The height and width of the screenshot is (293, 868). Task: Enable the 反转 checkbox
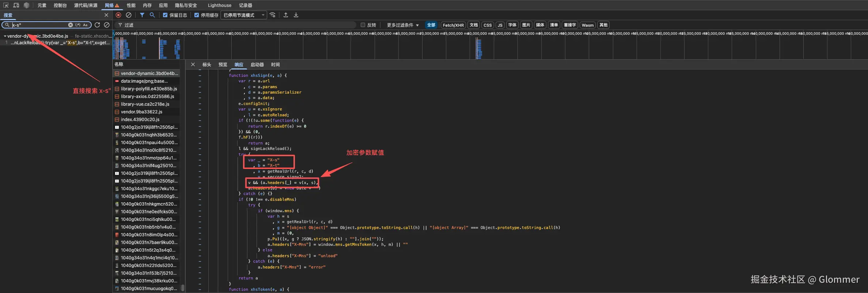(x=363, y=25)
